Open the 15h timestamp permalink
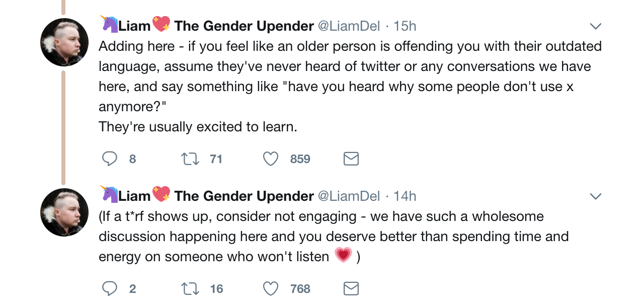This screenshot has width=644, height=305. 405,26
